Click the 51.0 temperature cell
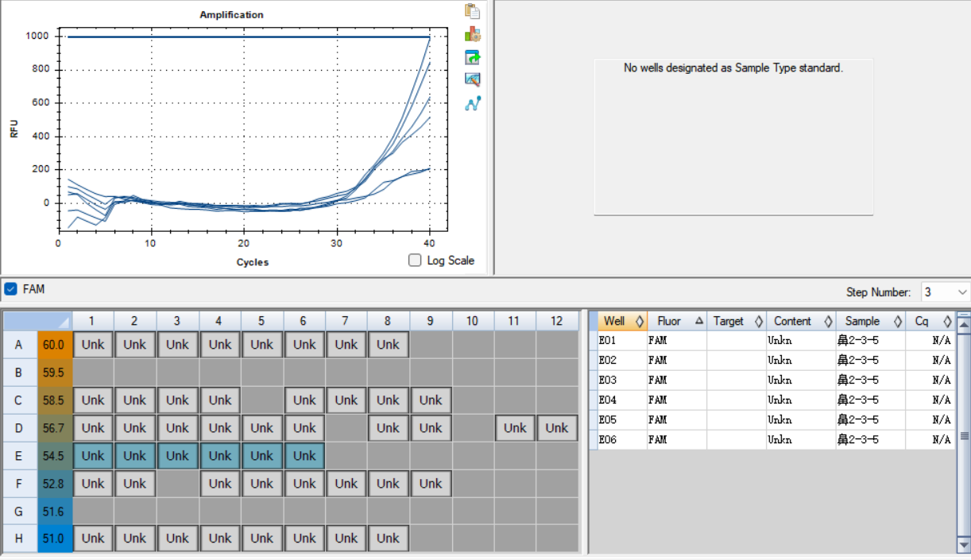 (55, 539)
